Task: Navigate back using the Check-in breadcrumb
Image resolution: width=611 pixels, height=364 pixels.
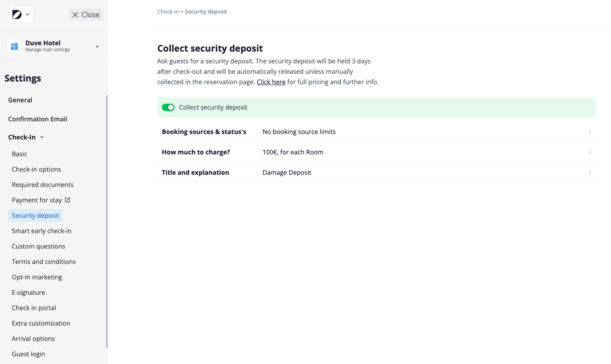Action: pyautogui.click(x=167, y=11)
